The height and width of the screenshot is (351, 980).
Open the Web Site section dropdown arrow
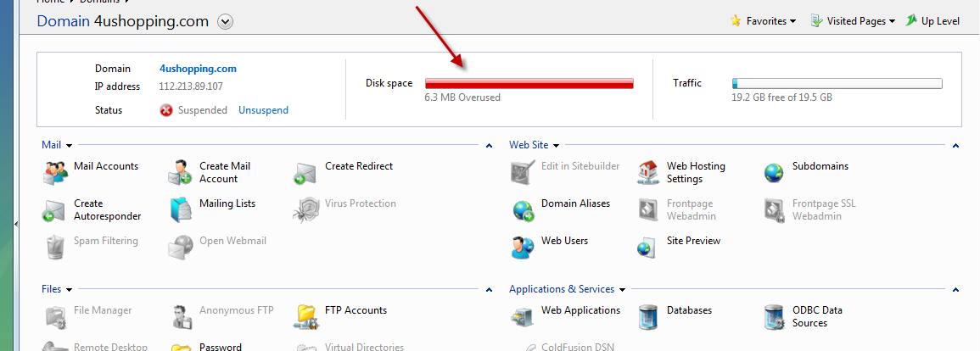[x=556, y=146]
